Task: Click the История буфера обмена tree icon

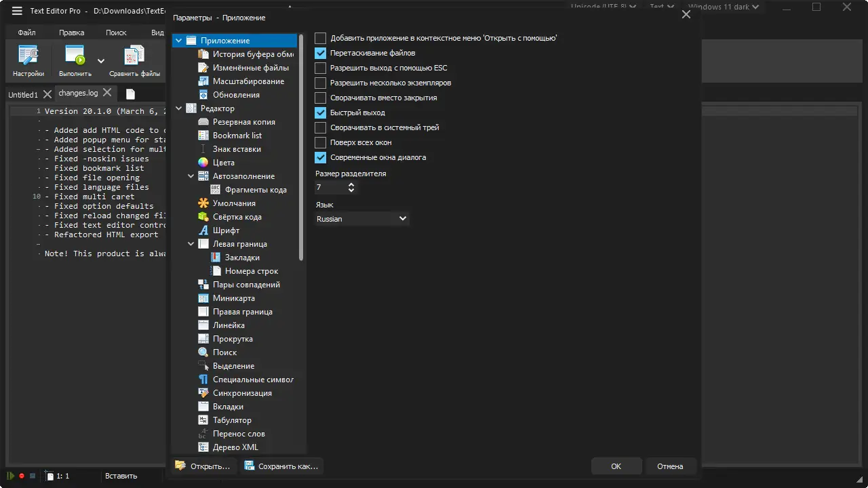Action: point(203,54)
